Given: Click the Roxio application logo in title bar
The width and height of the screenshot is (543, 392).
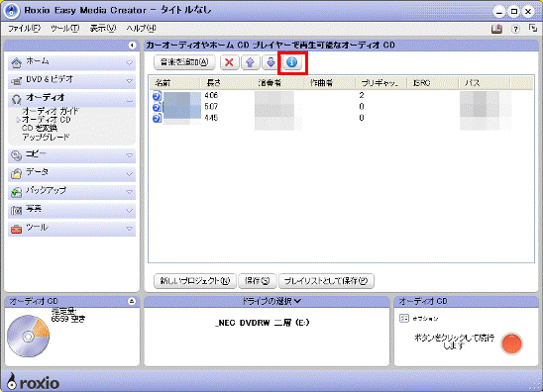Looking at the screenshot, I should [12, 11].
